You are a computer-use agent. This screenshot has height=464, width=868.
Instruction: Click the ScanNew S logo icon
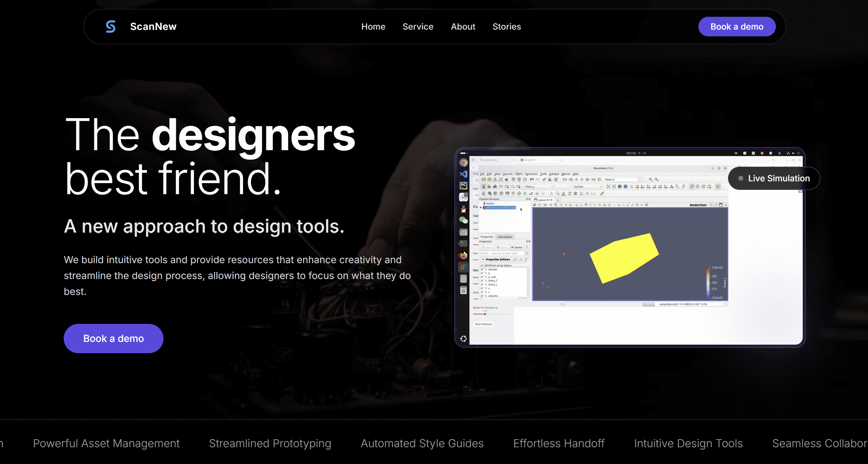pos(110,26)
